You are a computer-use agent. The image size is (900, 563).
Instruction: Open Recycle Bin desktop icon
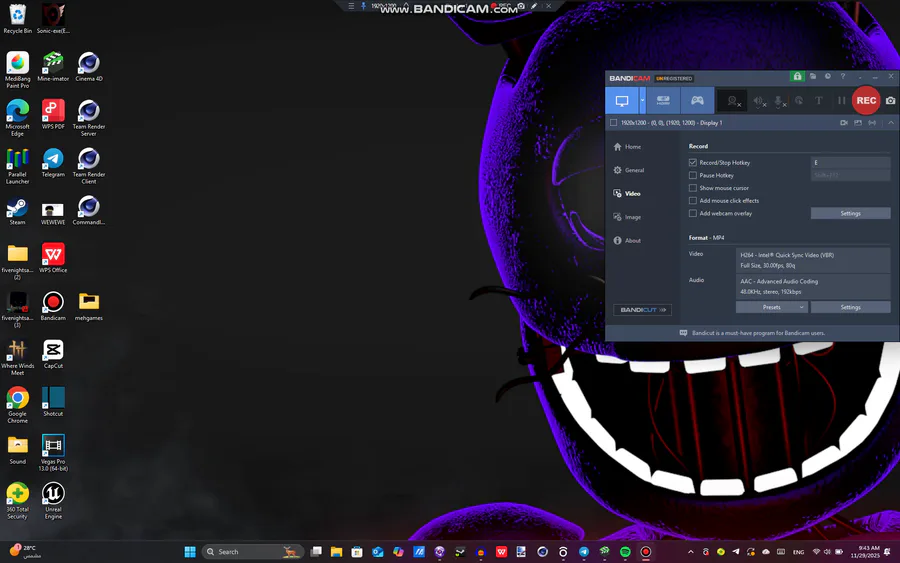click(x=18, y=18)
